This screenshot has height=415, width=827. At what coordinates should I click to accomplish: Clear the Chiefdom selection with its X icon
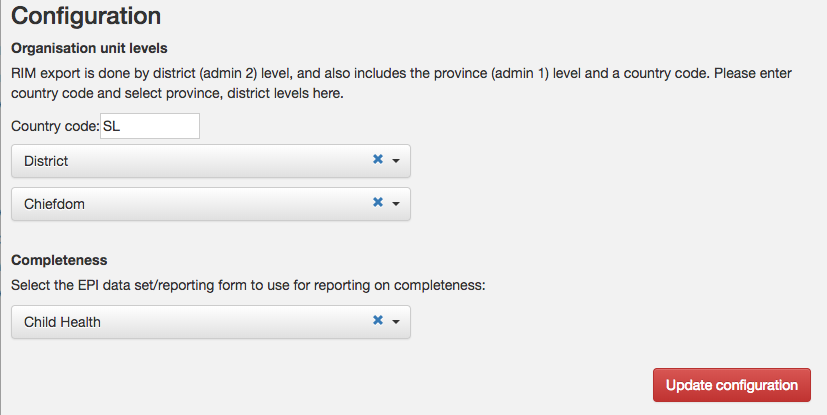tap(378, 202)
